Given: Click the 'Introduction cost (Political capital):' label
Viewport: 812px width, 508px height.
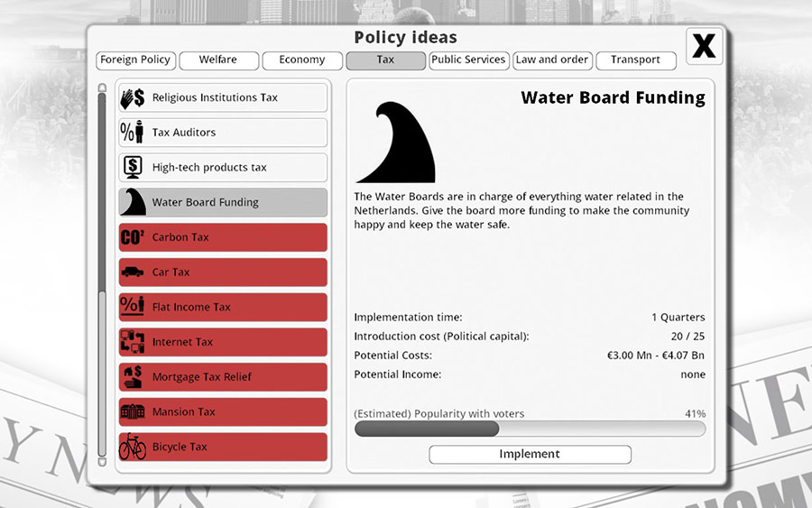Looking at the screenshot, I should [x=441, y=337].
